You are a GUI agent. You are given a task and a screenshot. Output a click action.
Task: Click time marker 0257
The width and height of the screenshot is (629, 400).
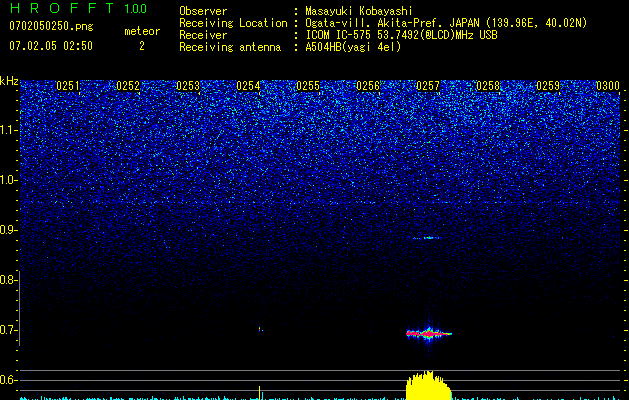(x=428, y=86)
